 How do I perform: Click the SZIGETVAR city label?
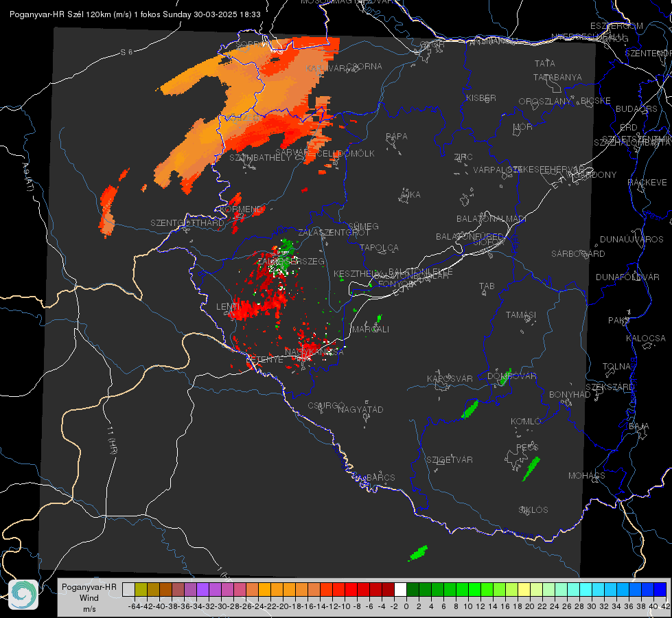tap(450, 460)
